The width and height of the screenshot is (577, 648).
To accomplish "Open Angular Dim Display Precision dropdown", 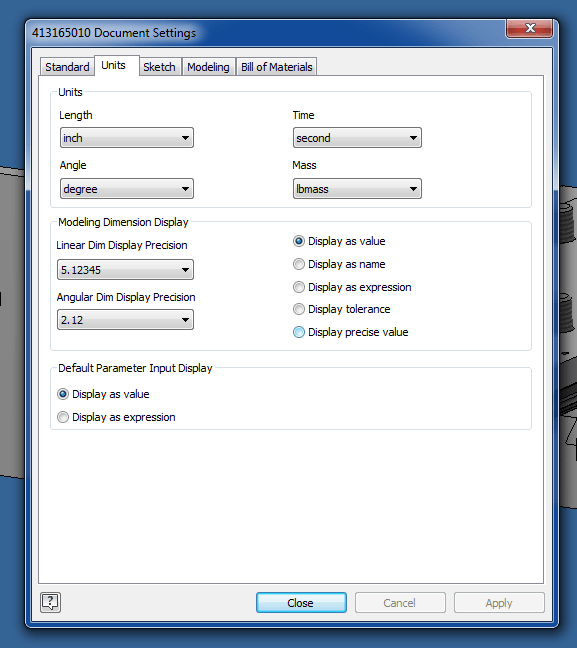I will point(125,320).
